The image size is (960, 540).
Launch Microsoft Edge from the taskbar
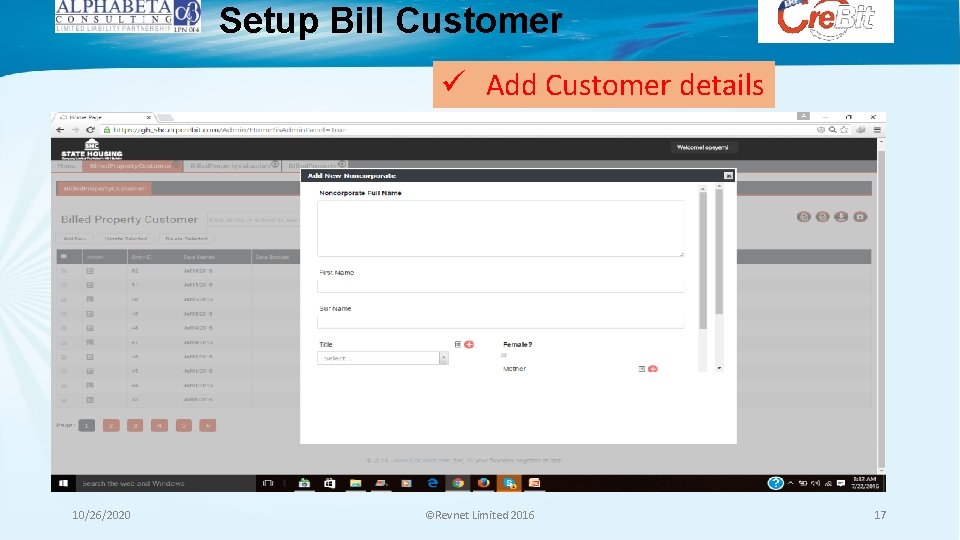(432, 483)
